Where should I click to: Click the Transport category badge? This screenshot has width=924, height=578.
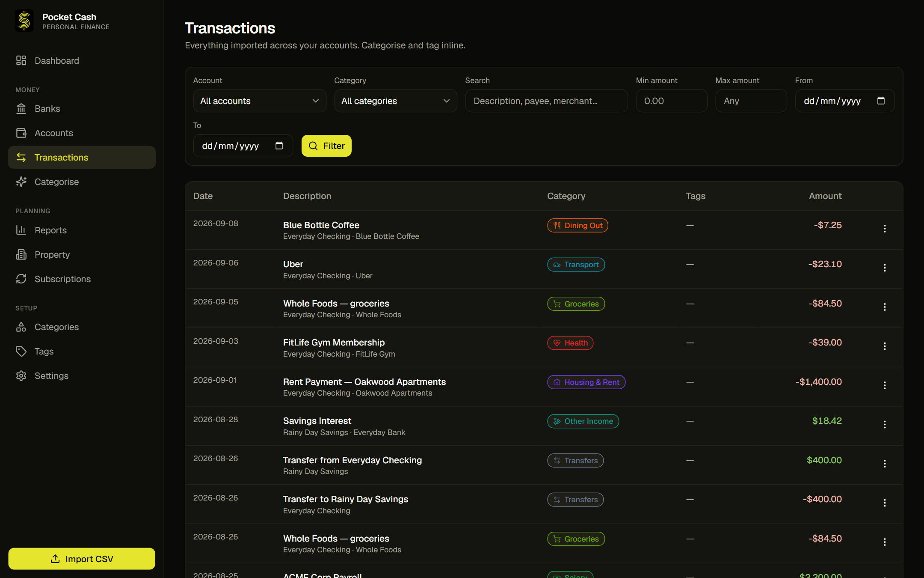(x=576, y=265)
